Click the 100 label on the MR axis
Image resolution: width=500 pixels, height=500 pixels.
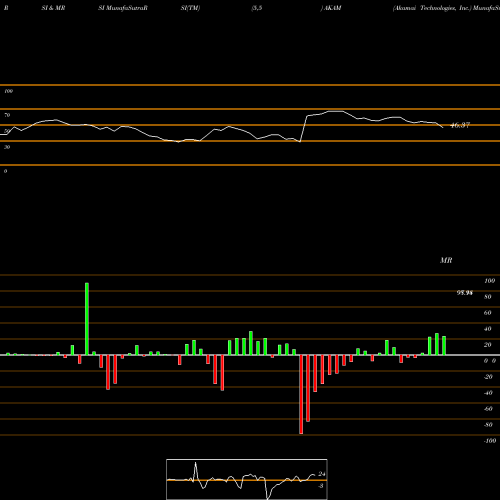(489, 281)
